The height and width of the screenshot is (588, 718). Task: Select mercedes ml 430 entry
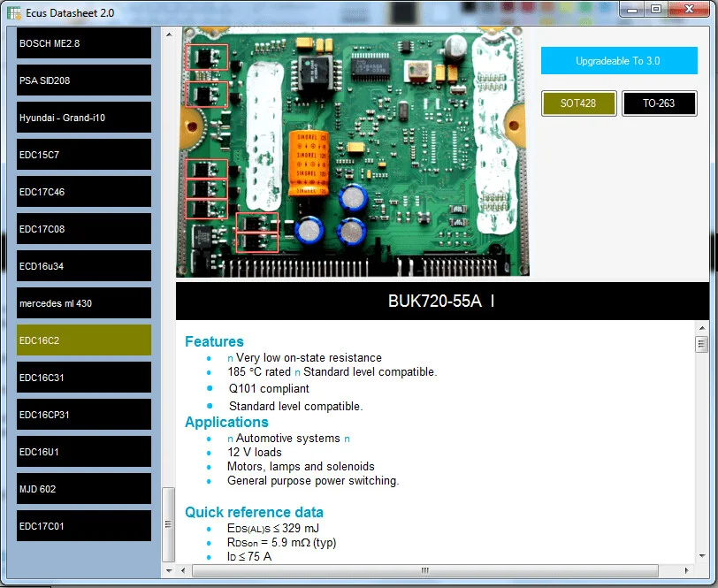tap(84, 303)
